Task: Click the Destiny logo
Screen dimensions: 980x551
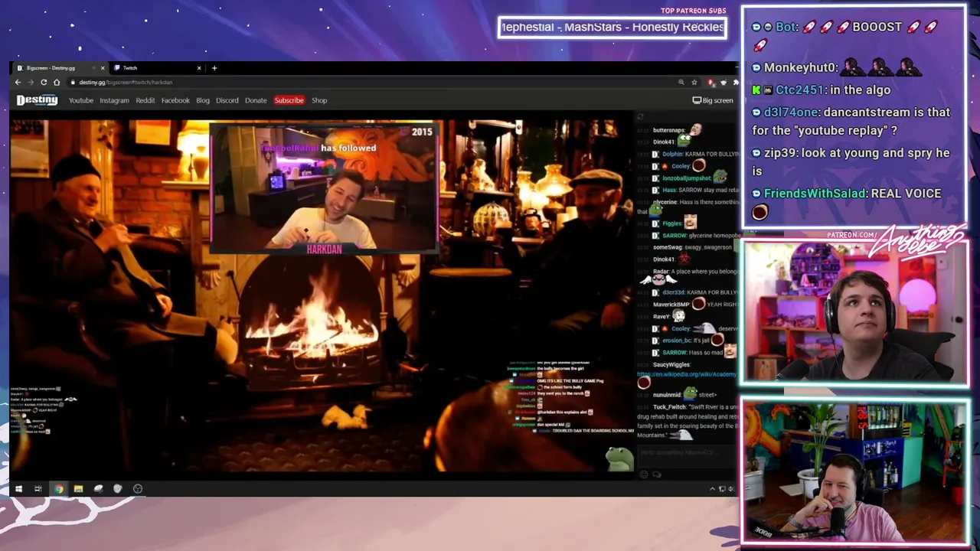Action: 38,100
